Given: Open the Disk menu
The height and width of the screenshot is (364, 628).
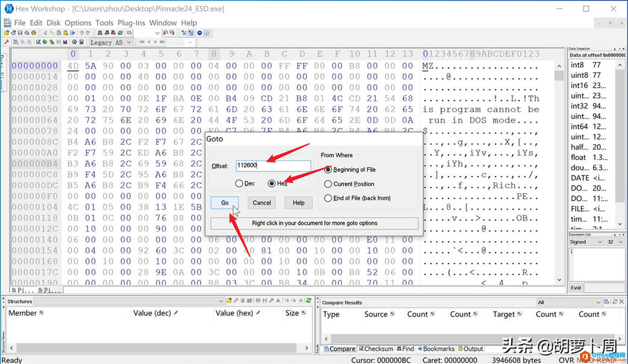Looking at the screenshot, I should tap(53, 23).
